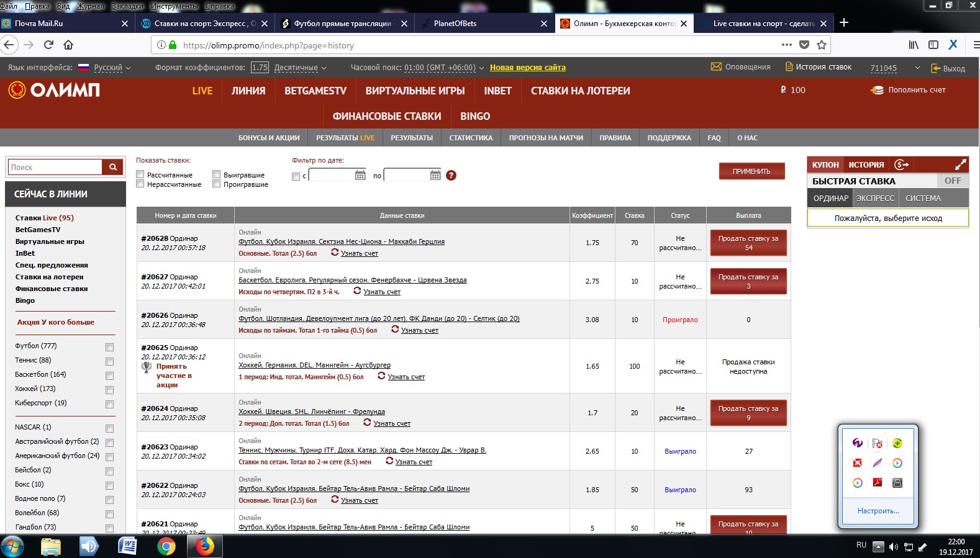The height and width of the screenshot is (558, 980).
Task: Open the Новая версия сайта link
Action: (528, 68)
